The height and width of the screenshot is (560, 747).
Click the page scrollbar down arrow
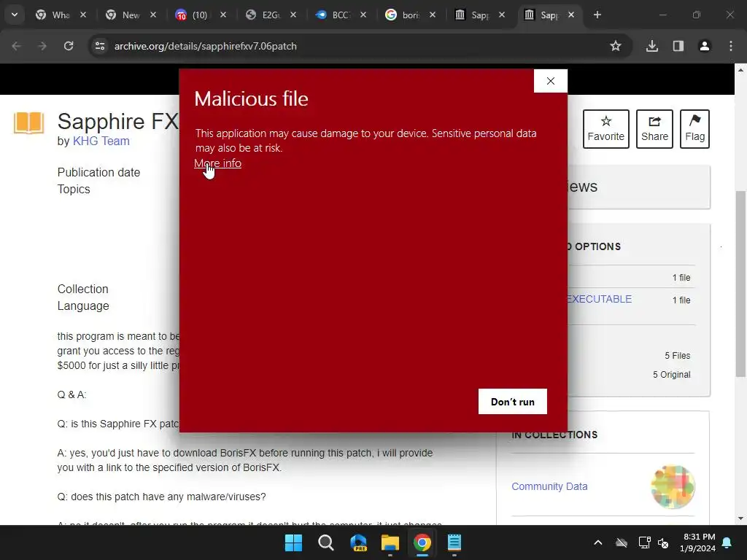pyautogui.click(x=740, y=518)
